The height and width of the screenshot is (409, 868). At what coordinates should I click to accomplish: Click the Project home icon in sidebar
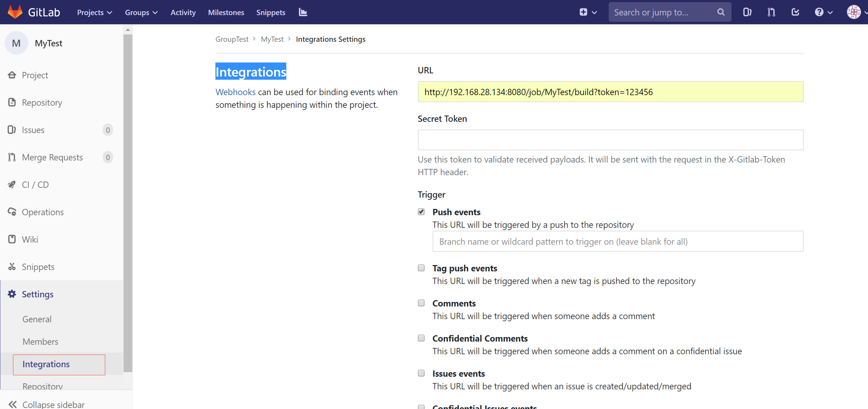(x=12, y=75)
